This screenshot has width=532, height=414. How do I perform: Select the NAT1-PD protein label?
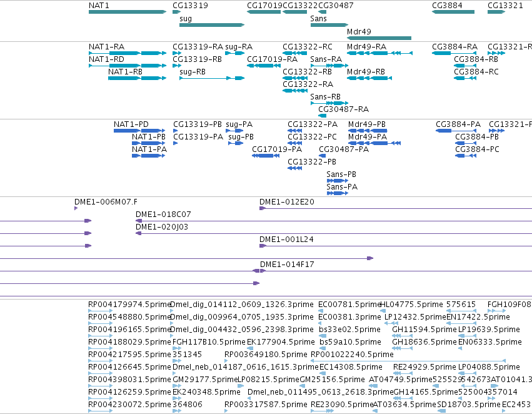[x=131, y=124]
